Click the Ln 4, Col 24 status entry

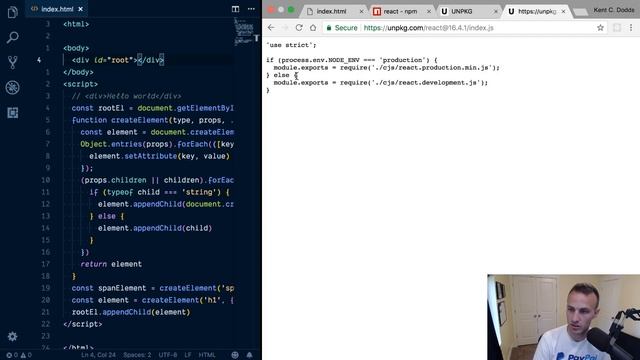pyautogui.click(x=98, y=355)
